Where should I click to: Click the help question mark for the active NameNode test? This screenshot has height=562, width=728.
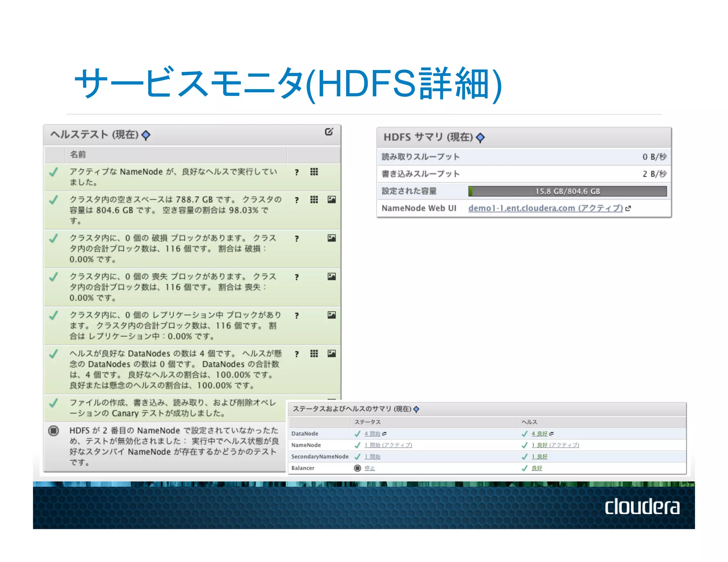pos(297,172)
